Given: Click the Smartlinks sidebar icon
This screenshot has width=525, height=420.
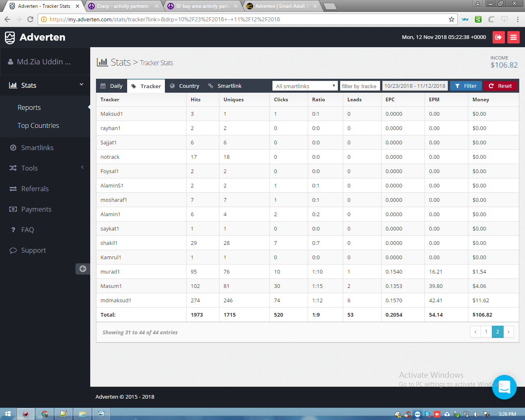Looking at the screenshot, I should click(x=13, y=148).
